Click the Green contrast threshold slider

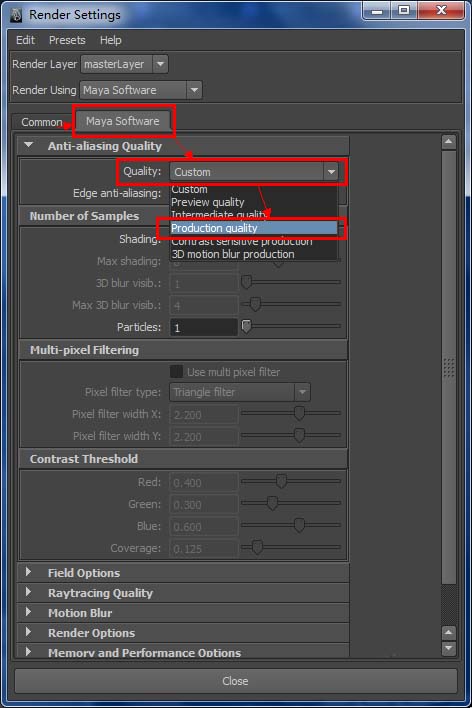pyautogui.click(x=291, y=503)
